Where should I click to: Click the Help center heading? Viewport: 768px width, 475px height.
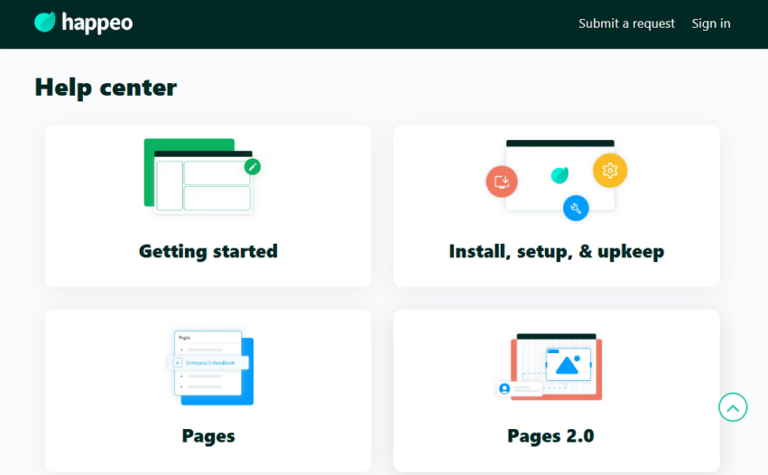pos(106,88)
